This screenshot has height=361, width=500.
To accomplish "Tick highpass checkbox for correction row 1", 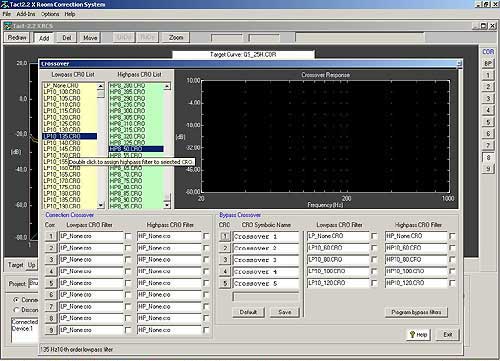I will coord(206,236).
